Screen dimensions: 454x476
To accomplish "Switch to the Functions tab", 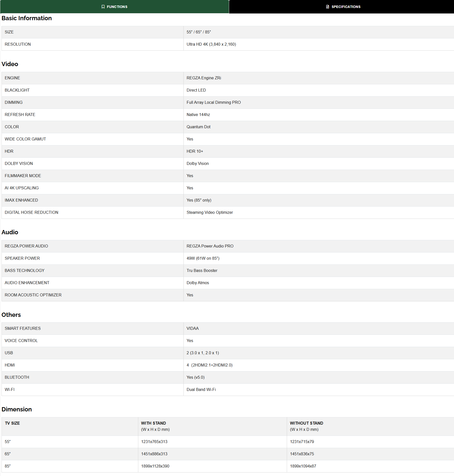I will click(115, 7).
